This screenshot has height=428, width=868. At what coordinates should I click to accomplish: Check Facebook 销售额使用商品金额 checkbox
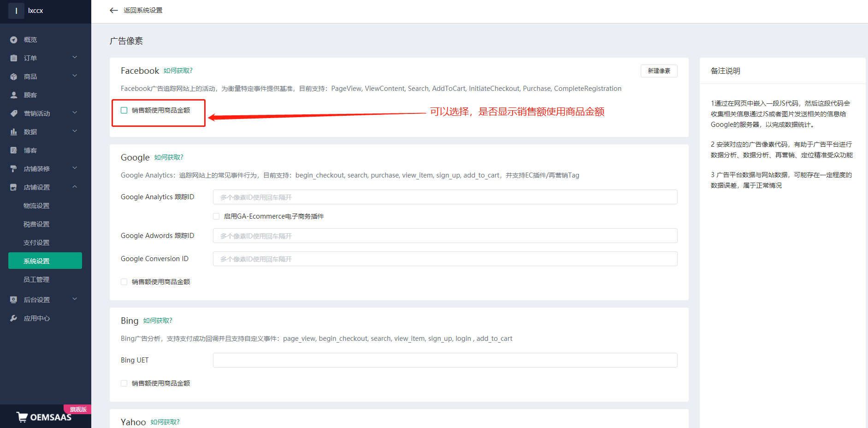pos(124,110)
